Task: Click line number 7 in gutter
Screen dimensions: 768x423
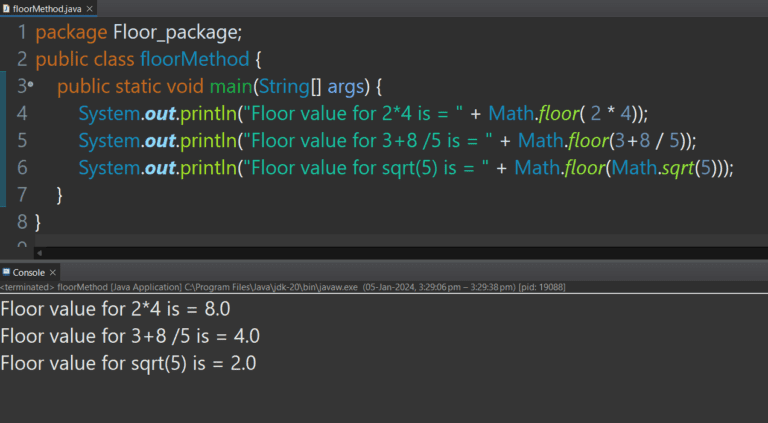Action: (x=23, y=195)
